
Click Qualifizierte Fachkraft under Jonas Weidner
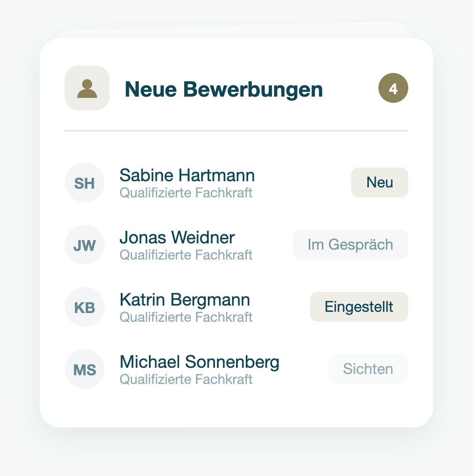[x=186, y=255]
